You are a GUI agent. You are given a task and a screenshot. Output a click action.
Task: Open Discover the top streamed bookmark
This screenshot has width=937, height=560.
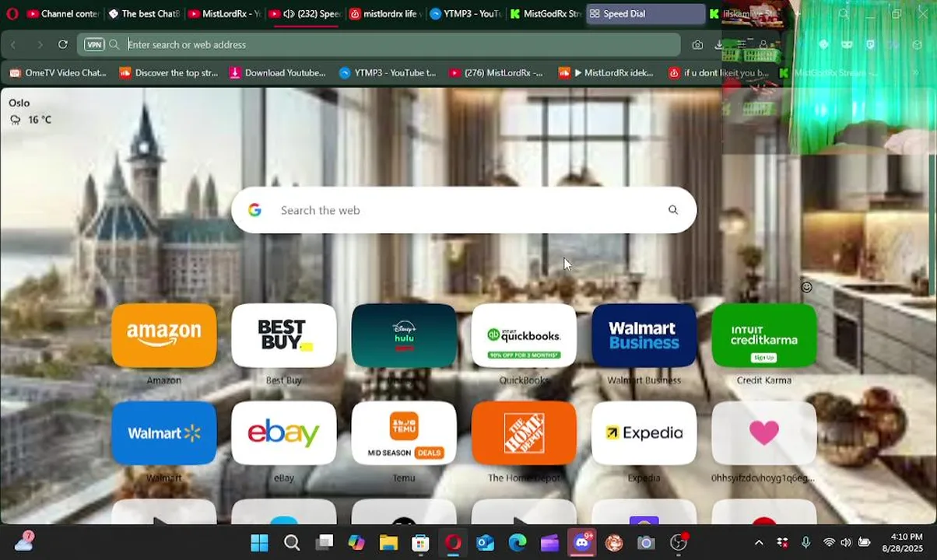point(169,72)
